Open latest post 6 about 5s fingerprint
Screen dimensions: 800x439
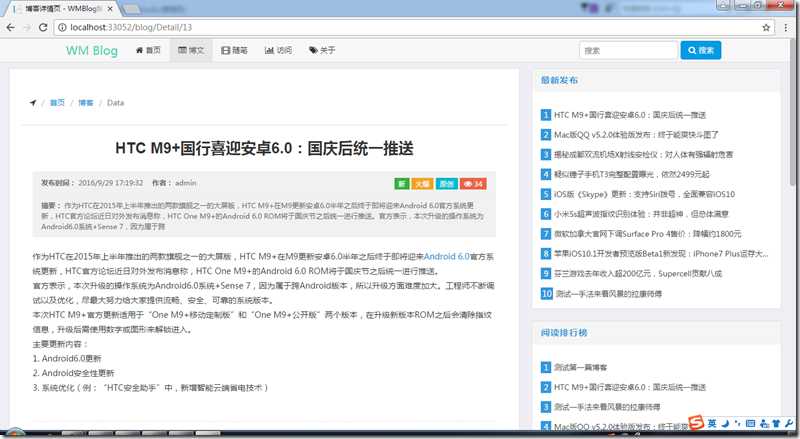pos(641,214)
